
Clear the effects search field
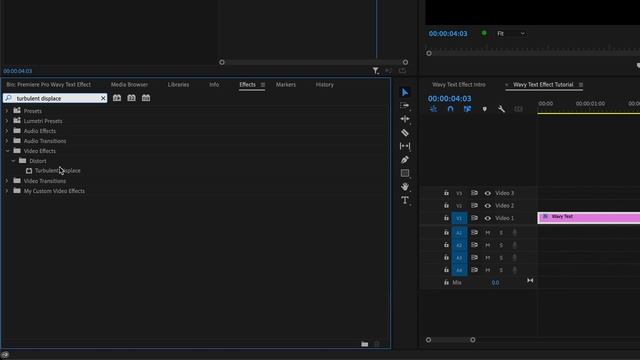(x=103, y=98)
